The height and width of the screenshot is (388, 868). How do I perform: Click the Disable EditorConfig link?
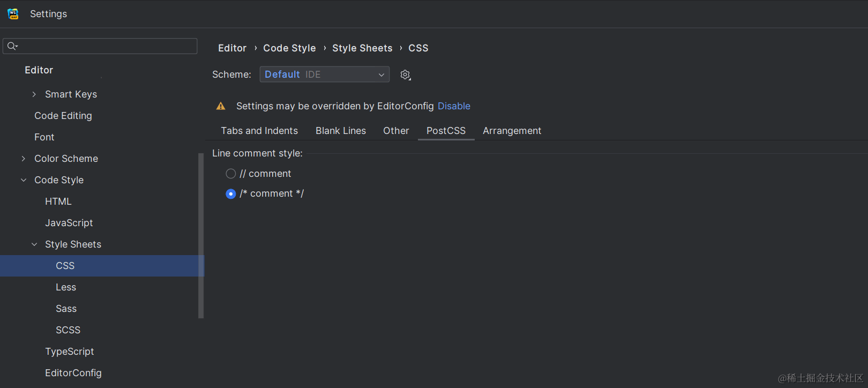[454, 106]
